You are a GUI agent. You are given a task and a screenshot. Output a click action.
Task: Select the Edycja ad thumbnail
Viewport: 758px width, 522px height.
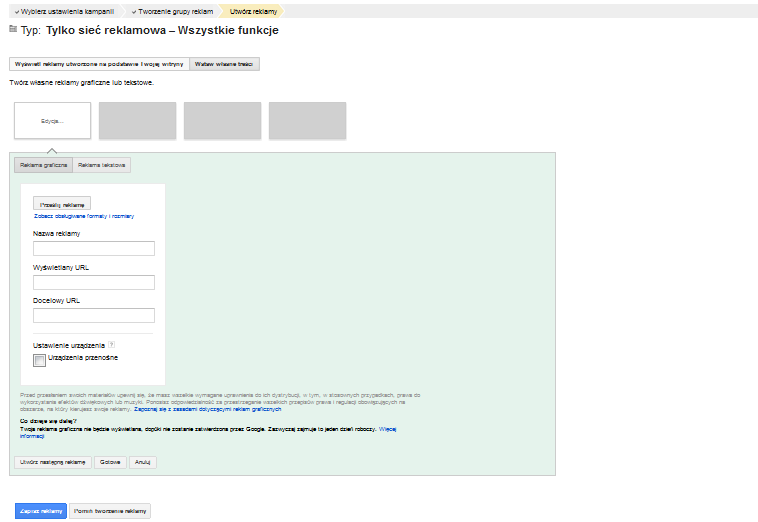tap(52, 120)
